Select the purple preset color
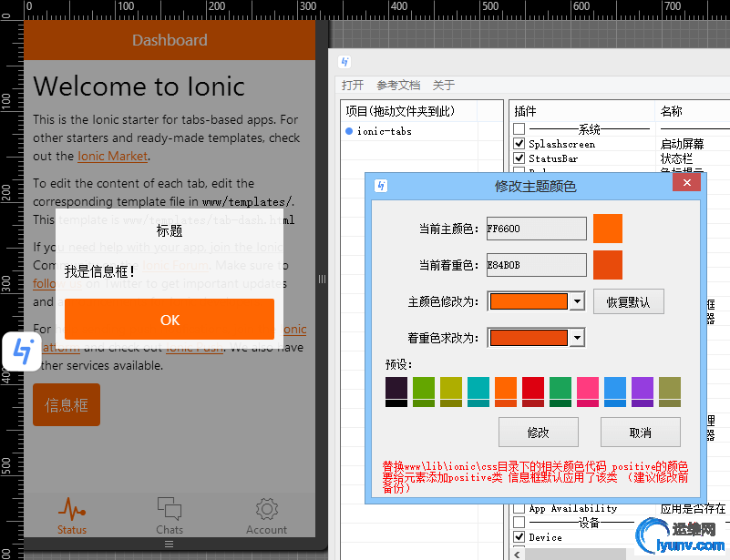730x560 pixels. click(643, 392)
